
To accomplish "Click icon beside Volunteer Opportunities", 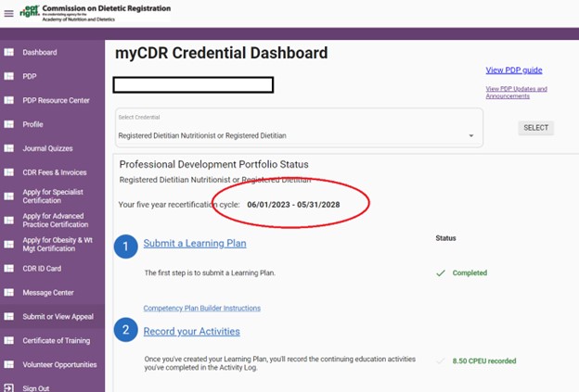I will pyautogui.click(x=9, y=364).
